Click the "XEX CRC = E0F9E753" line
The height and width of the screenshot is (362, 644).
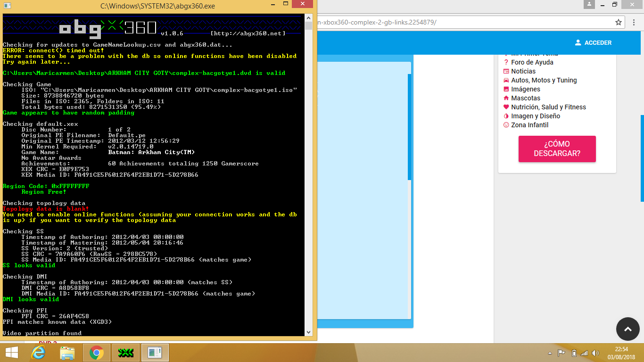click(55, 169)
